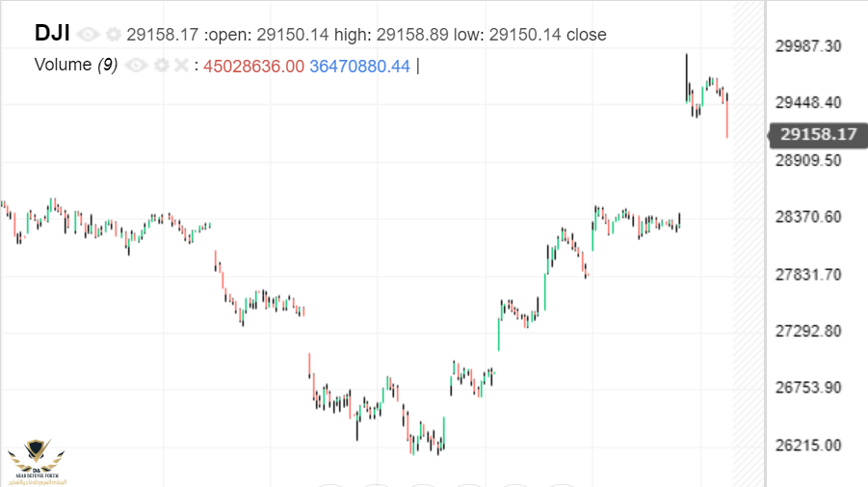Hide the Volume indicator with eye icon

coord(136,66)
